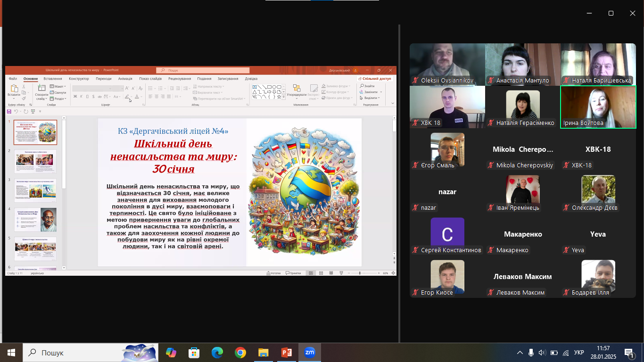644x362 pixels.
Task: Click the Find (Знайти) magnifier icon
Action: (x=362, y=86)
